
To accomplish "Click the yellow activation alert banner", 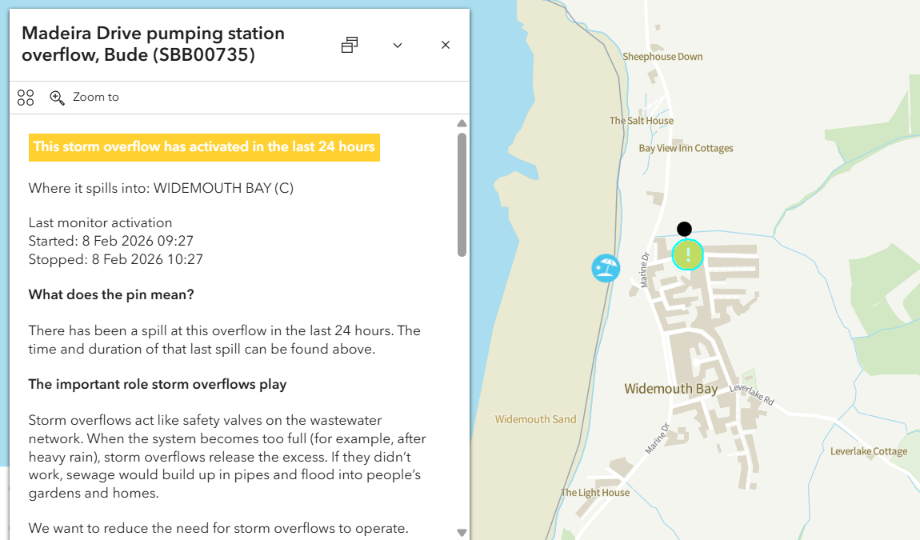I will tap(204, 147).
